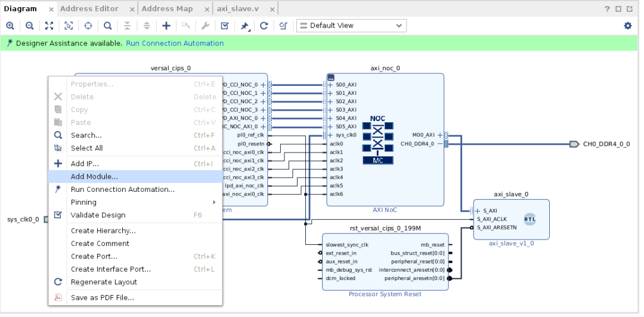Image resolution: width=644 pixels, height=317 pixels.
Task: Click the Regenerate Layout circular arrow in toolbar
Action: (x=264, y=26)
